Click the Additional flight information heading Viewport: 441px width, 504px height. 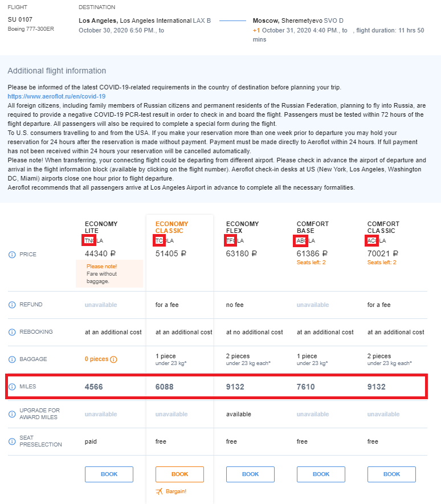pyautogui.click(x=56, y=71)
